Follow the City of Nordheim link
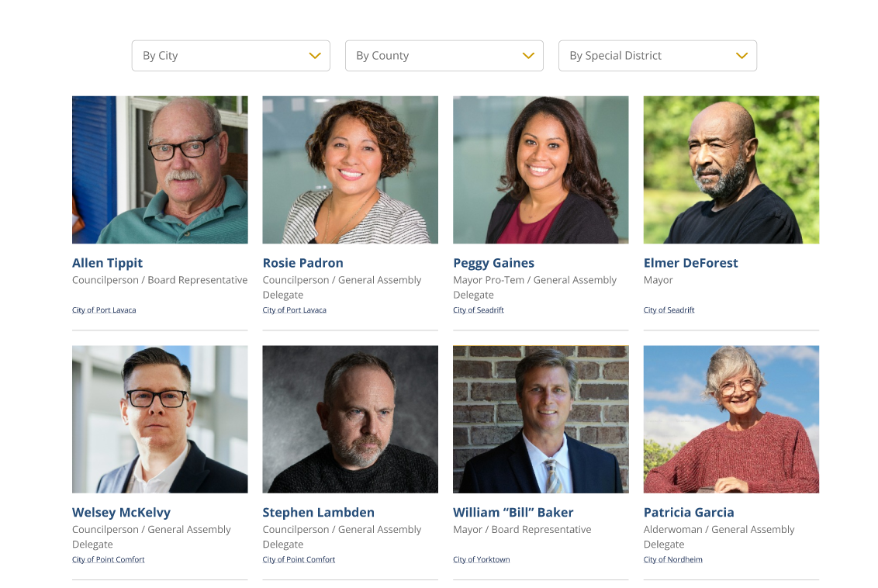This screenshot has width=878, height=588. (672, 559)
